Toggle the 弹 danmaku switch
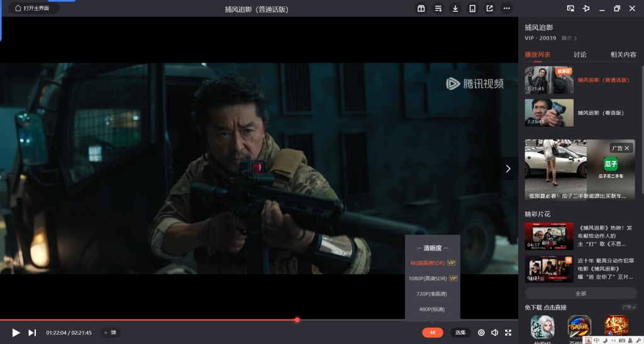This screenshot has width=644, height=344. click(x=111, y=333)
